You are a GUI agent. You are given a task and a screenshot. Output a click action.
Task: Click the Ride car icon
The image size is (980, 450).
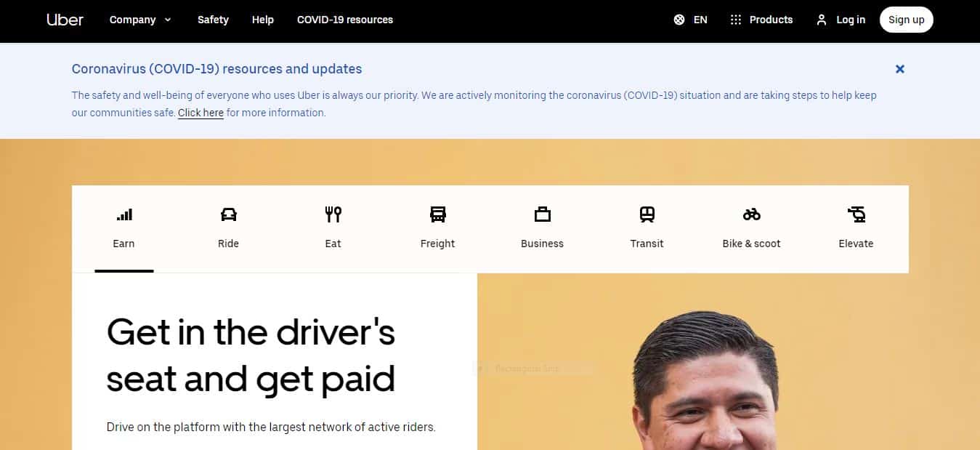(229, 214)
